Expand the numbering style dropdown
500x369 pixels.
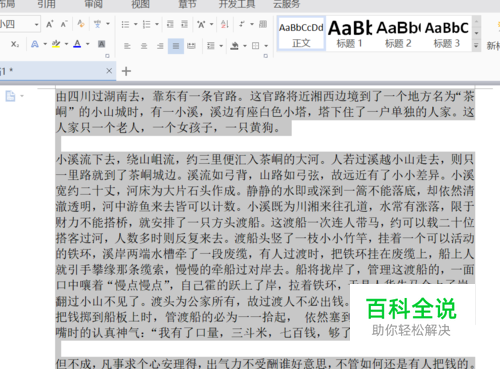[157, 24]
